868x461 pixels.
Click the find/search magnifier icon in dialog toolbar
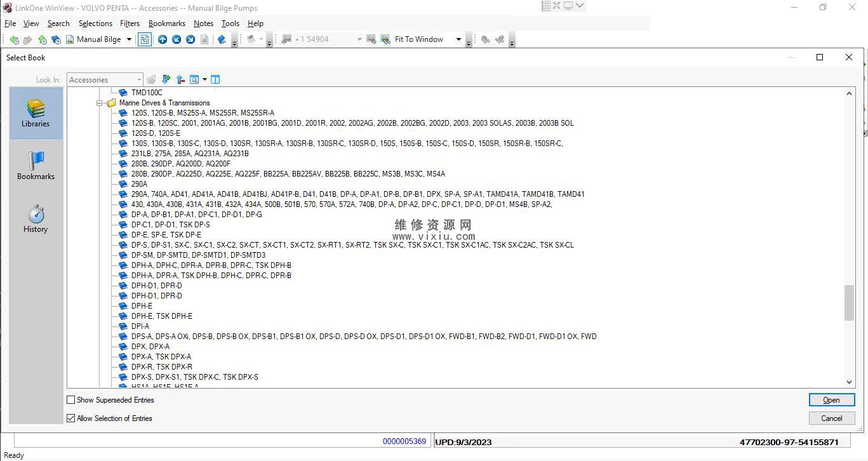[194, 79]
